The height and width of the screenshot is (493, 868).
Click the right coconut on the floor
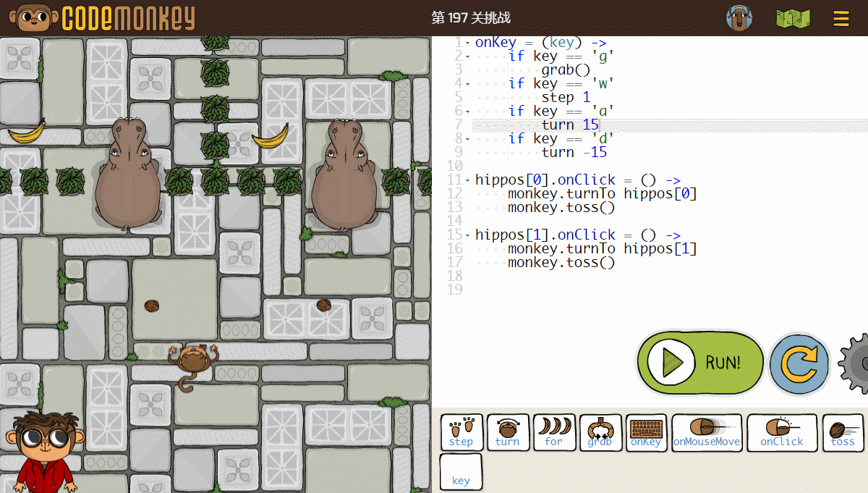click(x=324, y=306)
